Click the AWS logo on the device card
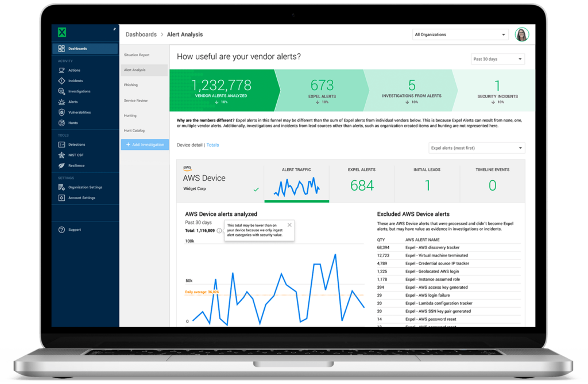The height and width of the screenshot is (384, 588). pos(187,168)
